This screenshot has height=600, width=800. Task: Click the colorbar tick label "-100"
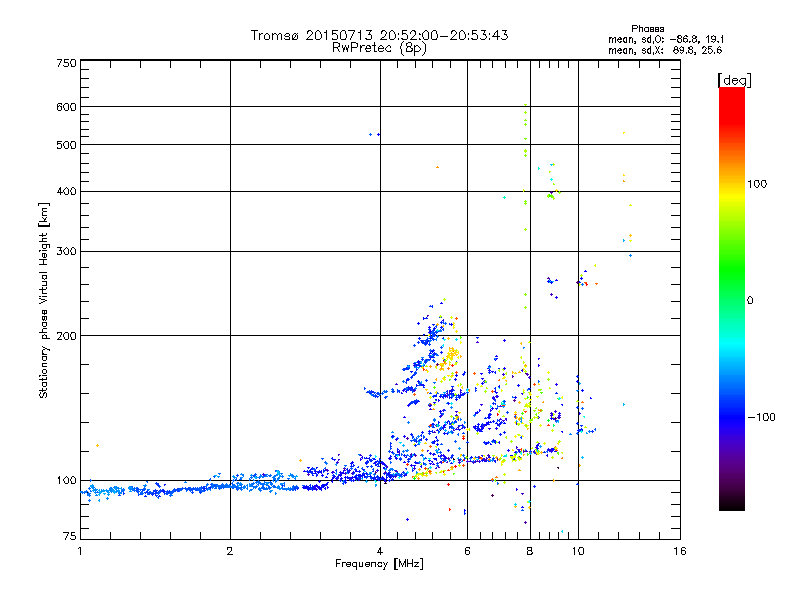coord(761,417)
